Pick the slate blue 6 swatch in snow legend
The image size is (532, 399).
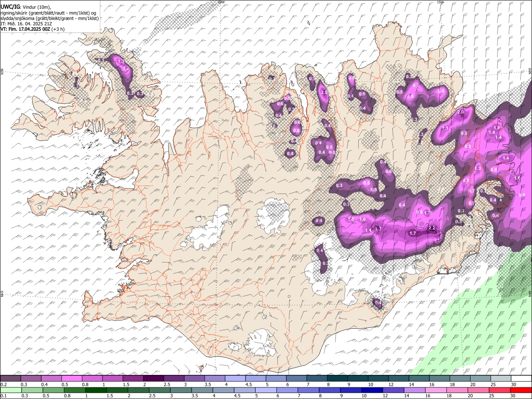pos(297,379)
